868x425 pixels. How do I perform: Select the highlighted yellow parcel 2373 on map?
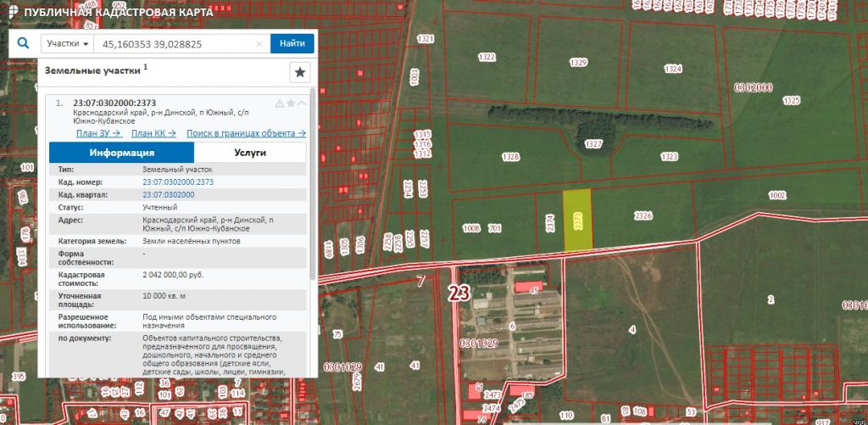[x=577, y=221]
